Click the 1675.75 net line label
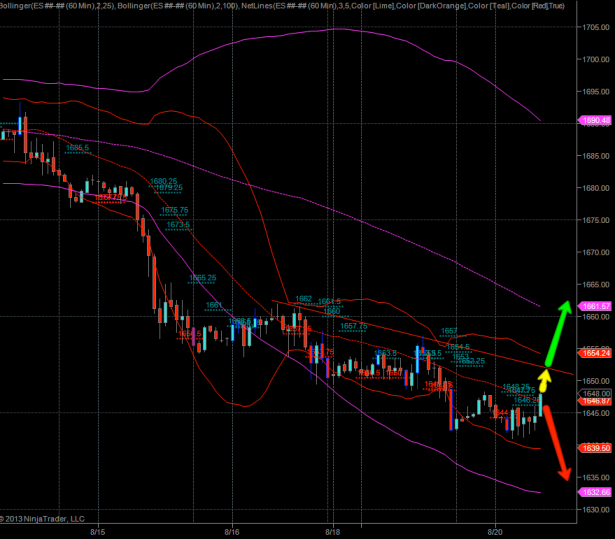615x539 pixels. (x=175, y=210)
